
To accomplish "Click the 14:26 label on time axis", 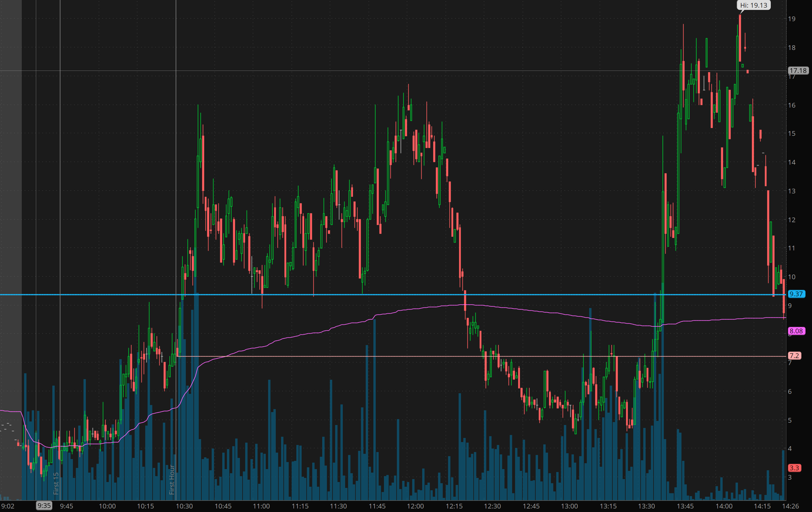I will (x=791, y=506).
